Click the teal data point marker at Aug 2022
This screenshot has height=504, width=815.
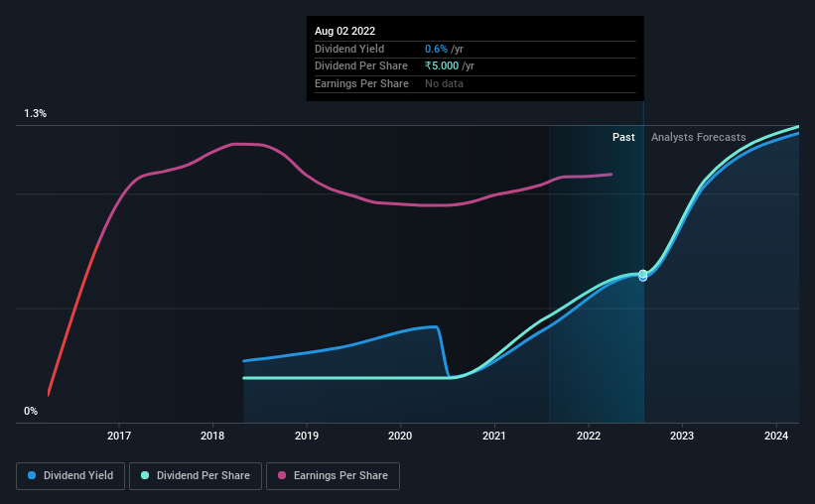point(643,274)
